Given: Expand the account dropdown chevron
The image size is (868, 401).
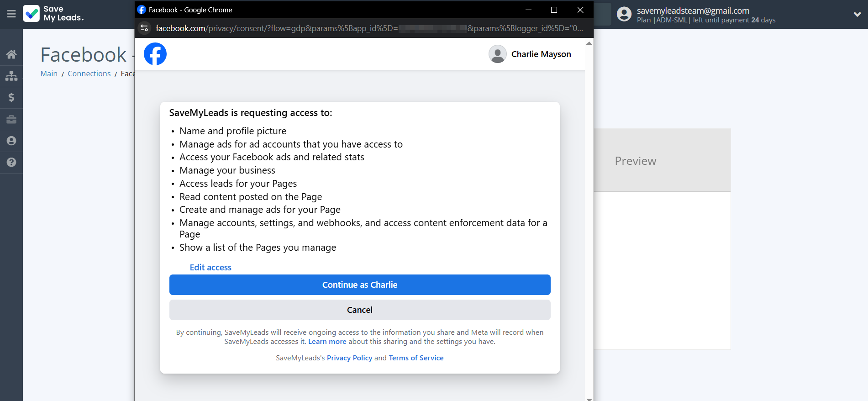Looking at the screenshot, I should tap(857, 14).
